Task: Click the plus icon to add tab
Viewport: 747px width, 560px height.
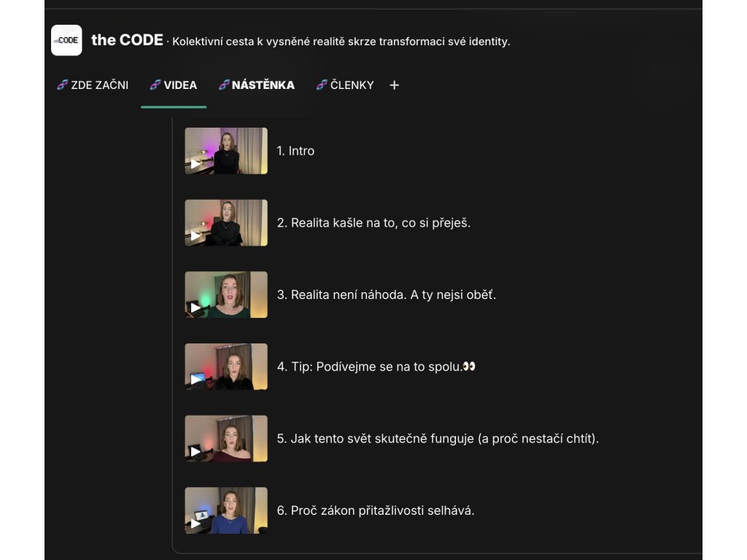Action: 394,85
